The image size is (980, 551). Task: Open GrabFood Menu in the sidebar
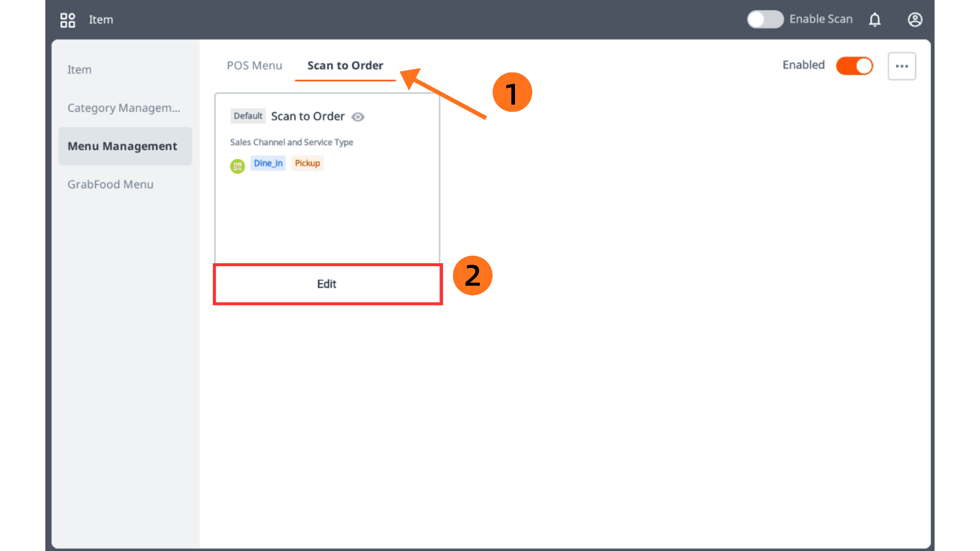pos(110,185)
